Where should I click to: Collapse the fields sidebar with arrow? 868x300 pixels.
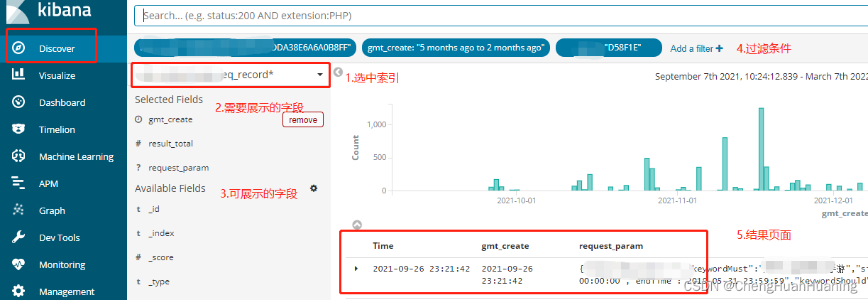pos(339,73)
